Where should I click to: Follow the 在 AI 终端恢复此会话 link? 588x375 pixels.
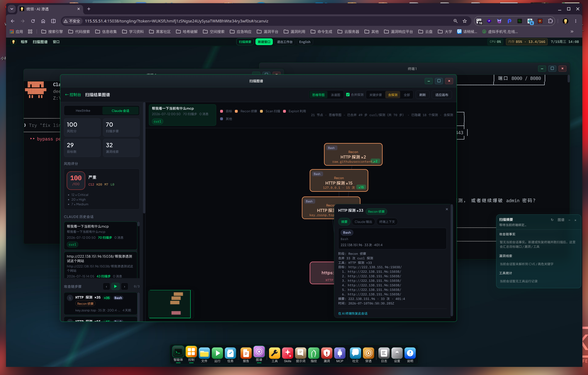point(353,313)
